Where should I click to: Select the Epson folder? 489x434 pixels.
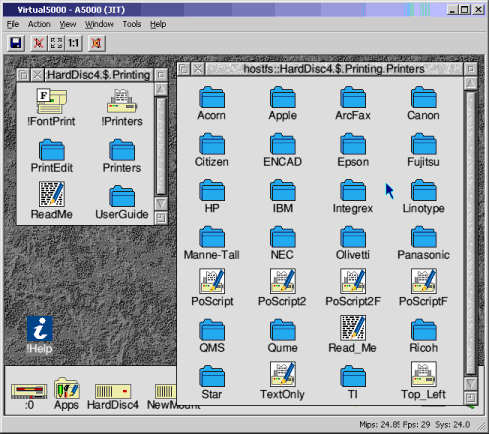coord(353,150)
